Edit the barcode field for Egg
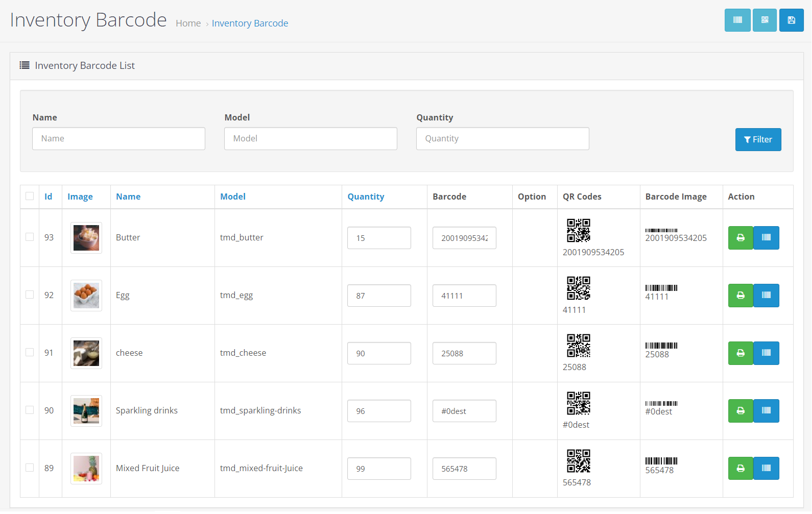 pos(464,296)
